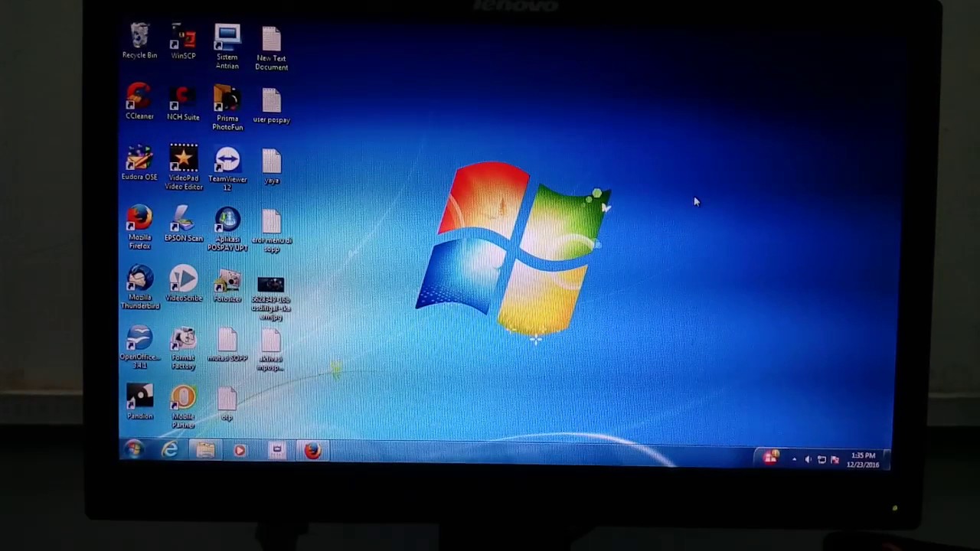
Task: Launch Aplikasi POSPAY UPT shortcut
Action: (227, 229)
